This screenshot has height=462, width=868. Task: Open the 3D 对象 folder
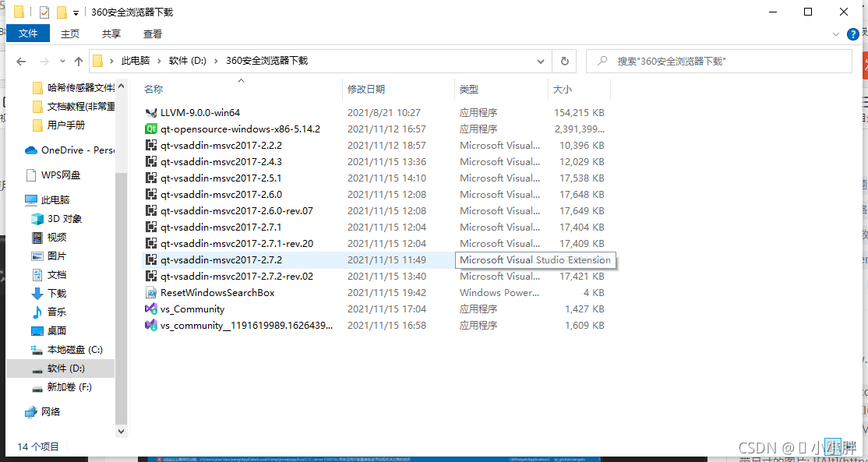pos(56,219)
